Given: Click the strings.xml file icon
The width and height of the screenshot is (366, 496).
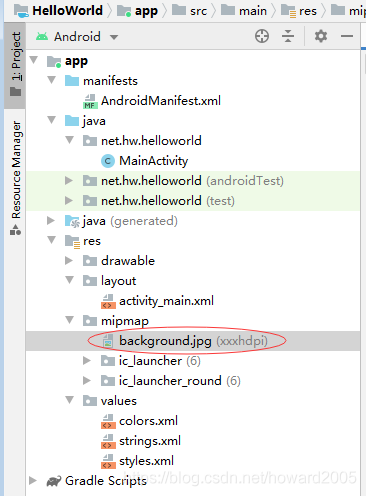Looking at the screenshot, I should pos(108,441).
